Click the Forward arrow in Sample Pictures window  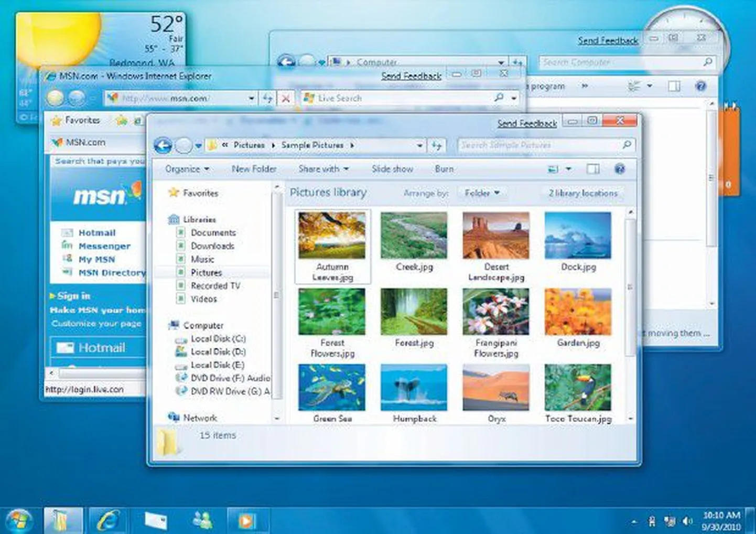tap(183, 145)
